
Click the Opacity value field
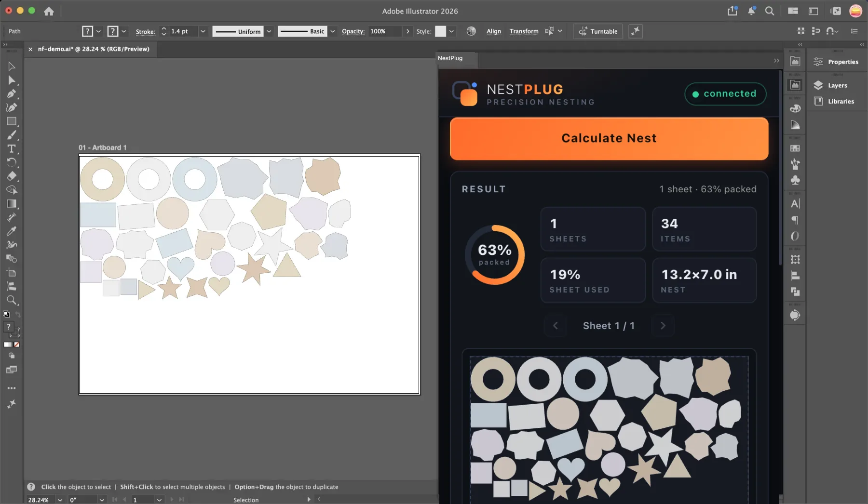click(x=385, y=31)
